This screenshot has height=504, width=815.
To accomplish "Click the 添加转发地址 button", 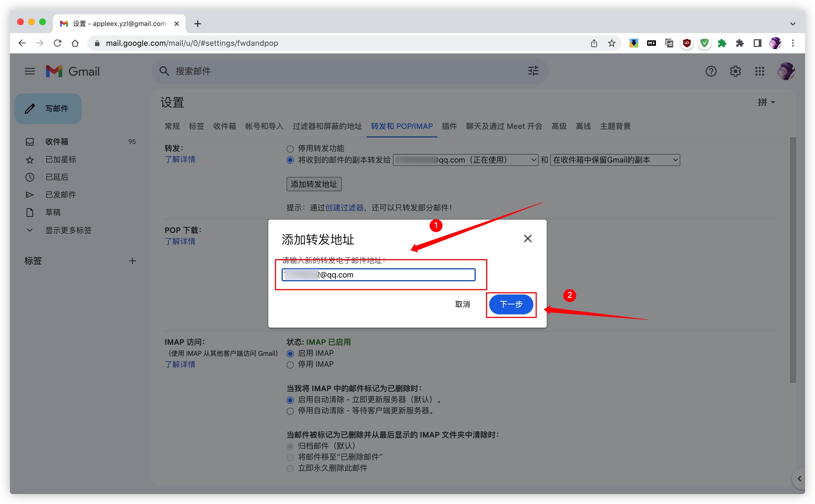I will click(314, 184).
